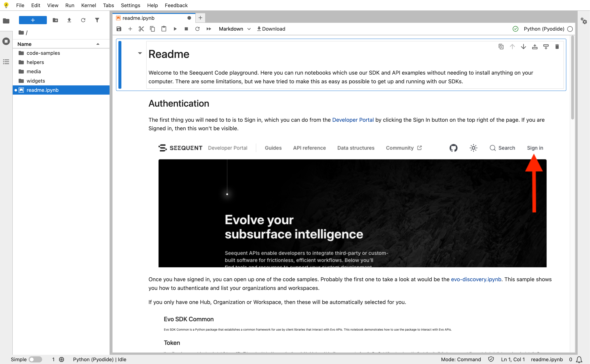Interrupt the kernel with the stop icon
This screenshot has width=590, height=364.
click(x=186, y=29)
